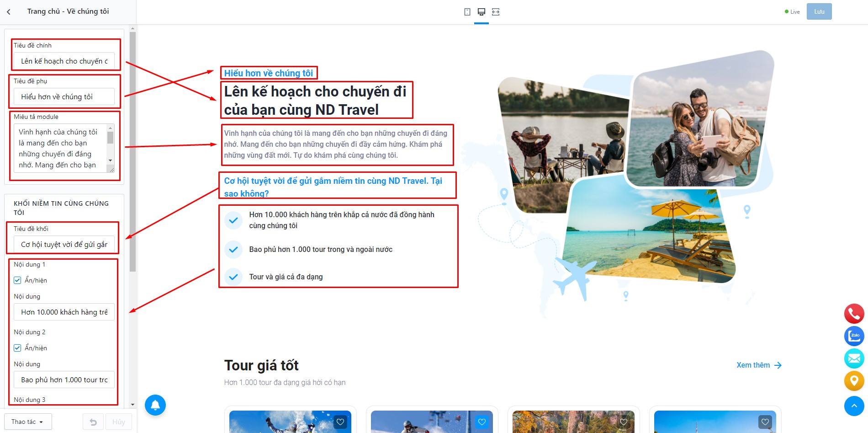
Task: Click checkmark icon beside 'Hơn 10.000 khách hàng'
Action: pyautogui.click(x=233, y=220)
